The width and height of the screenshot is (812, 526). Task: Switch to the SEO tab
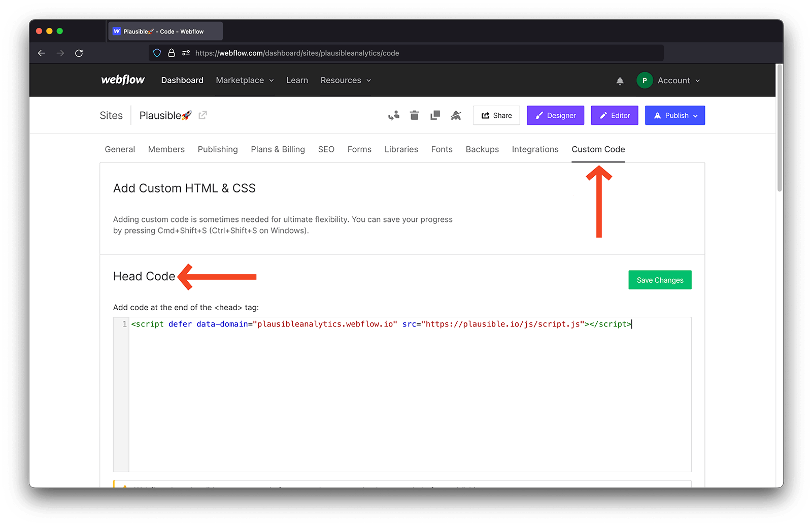(326, 149)
